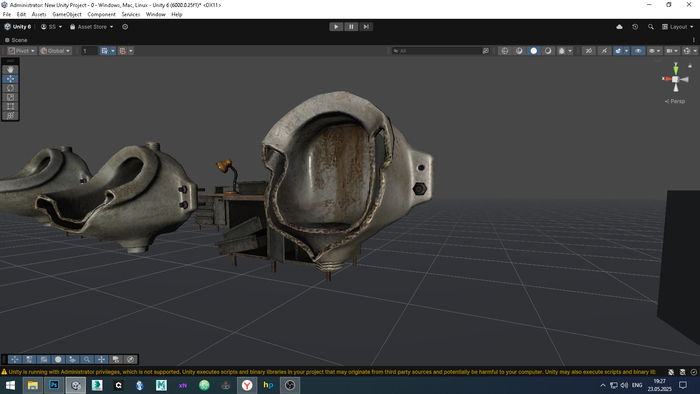Select the Move tool
This screenshot has width=700, height=394.
point(10,79)
